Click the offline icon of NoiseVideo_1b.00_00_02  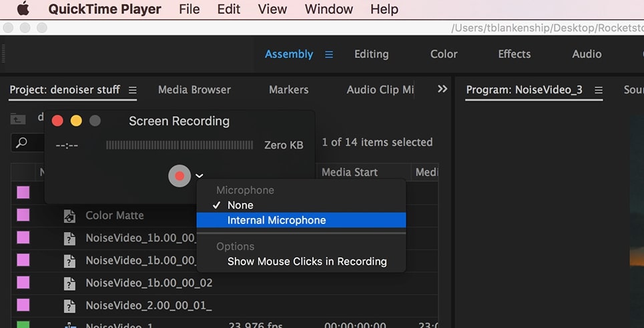(x=69, y=283)
